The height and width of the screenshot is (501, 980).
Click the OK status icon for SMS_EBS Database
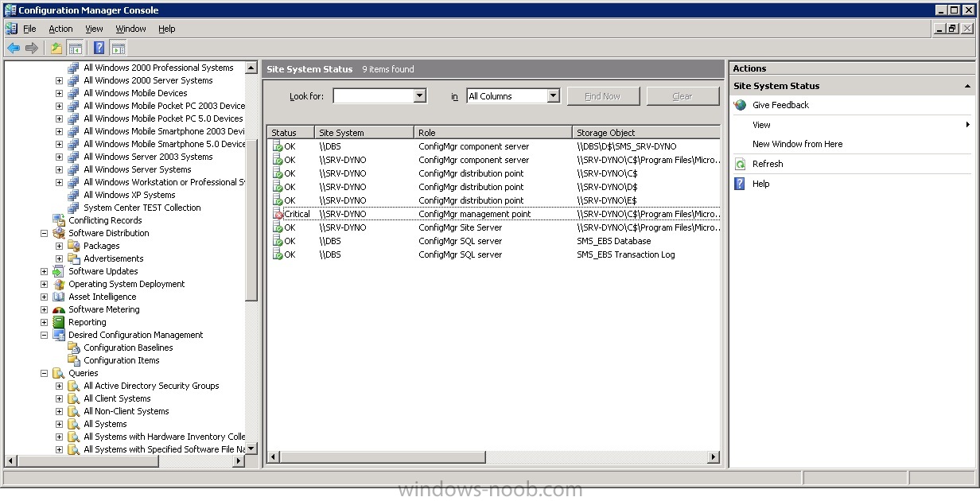click(x=278, y=241)
